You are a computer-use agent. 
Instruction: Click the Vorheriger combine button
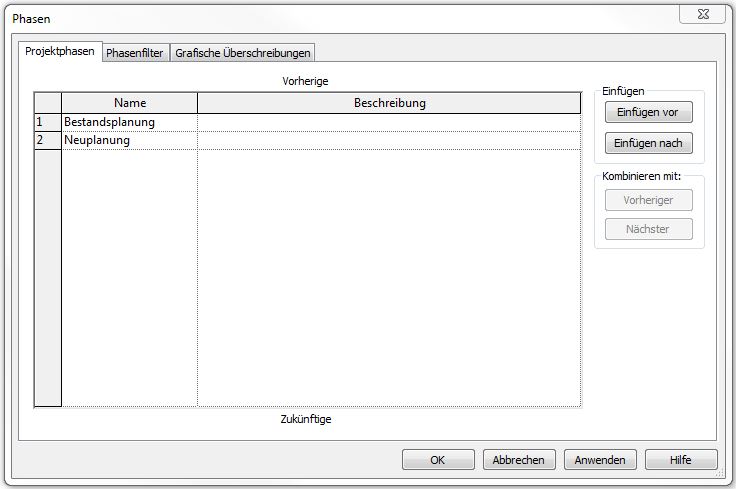[x=648, y=200]
